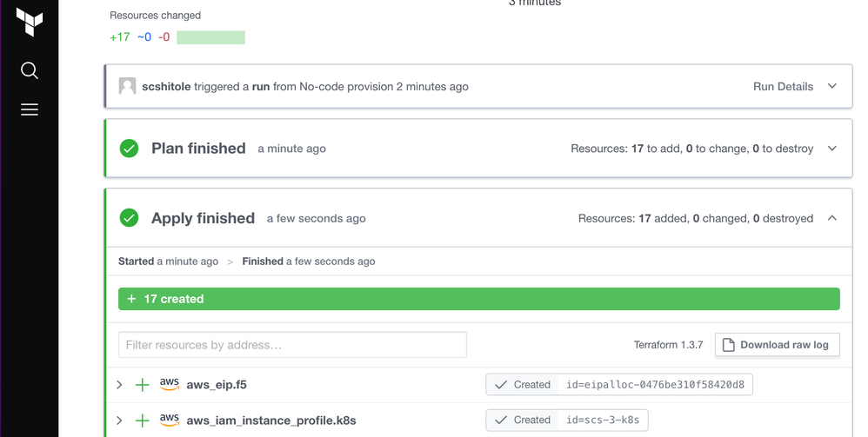Open search via magnifier icon
Viewport: 868px width, 437px height.
pos(30,70)
